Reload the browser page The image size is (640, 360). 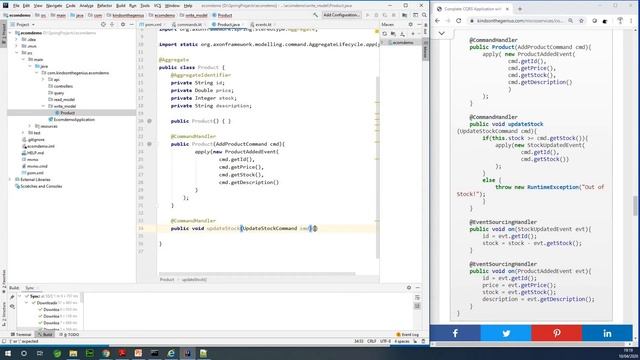pyautogui.click(x=458, y=21)
